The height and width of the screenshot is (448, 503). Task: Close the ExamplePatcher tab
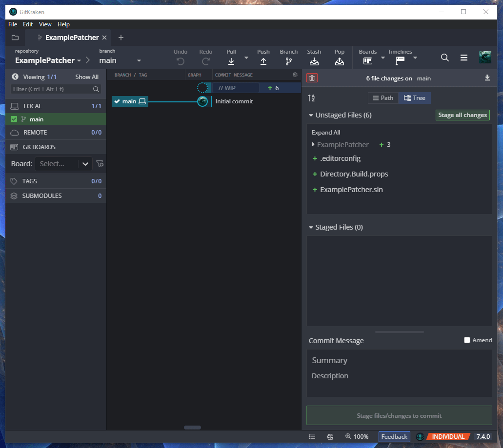[x=104, y=38]
